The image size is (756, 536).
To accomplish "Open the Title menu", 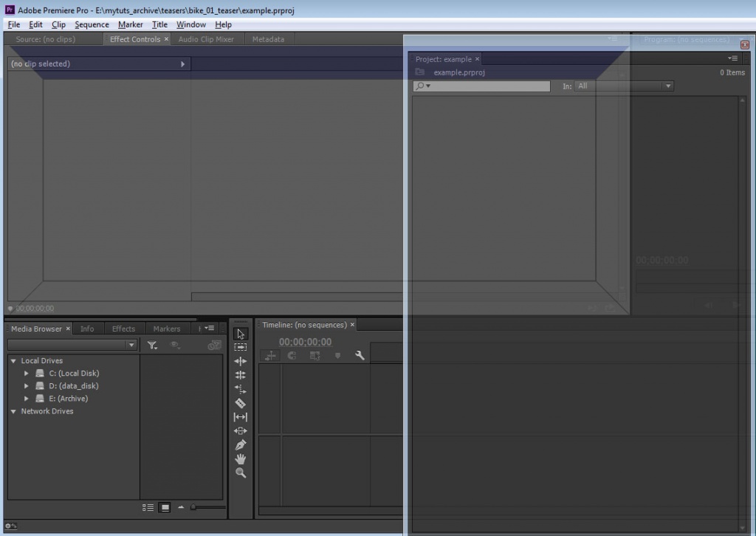I will click(159, 24).
